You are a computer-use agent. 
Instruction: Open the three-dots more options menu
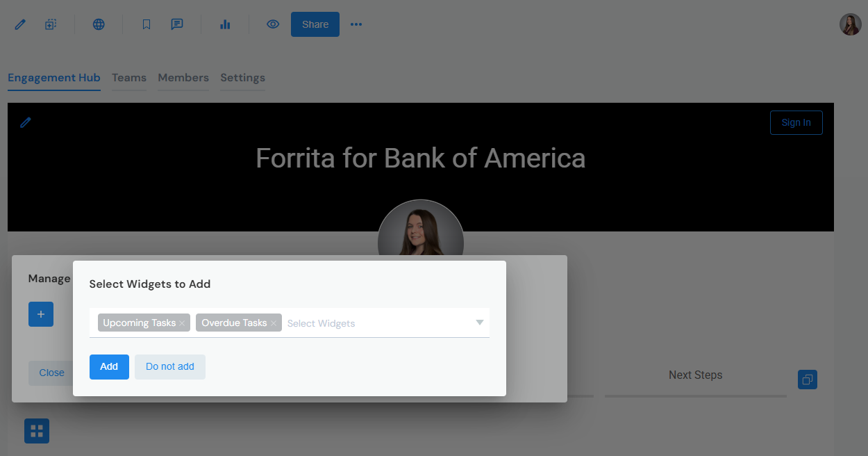click(356, 24)
